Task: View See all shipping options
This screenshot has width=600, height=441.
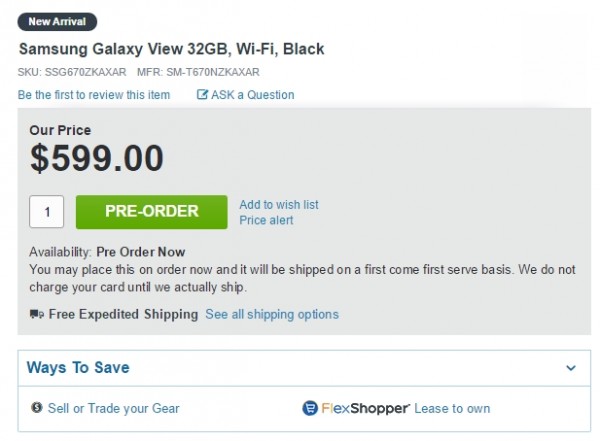Action: click(x=272, y=314)
